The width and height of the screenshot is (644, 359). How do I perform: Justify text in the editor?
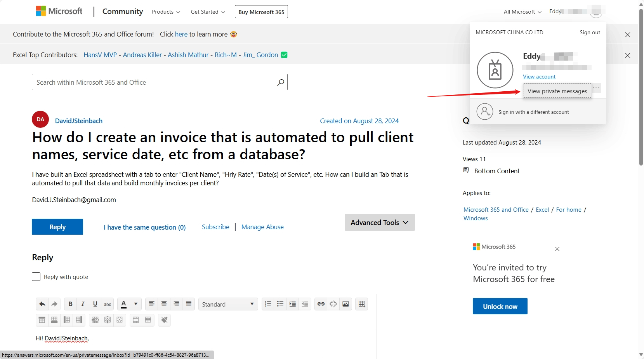tap(189, 304)
